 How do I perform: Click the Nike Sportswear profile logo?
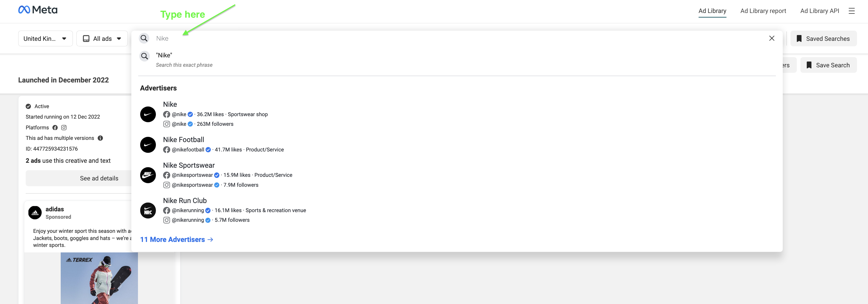coord(148,175)
